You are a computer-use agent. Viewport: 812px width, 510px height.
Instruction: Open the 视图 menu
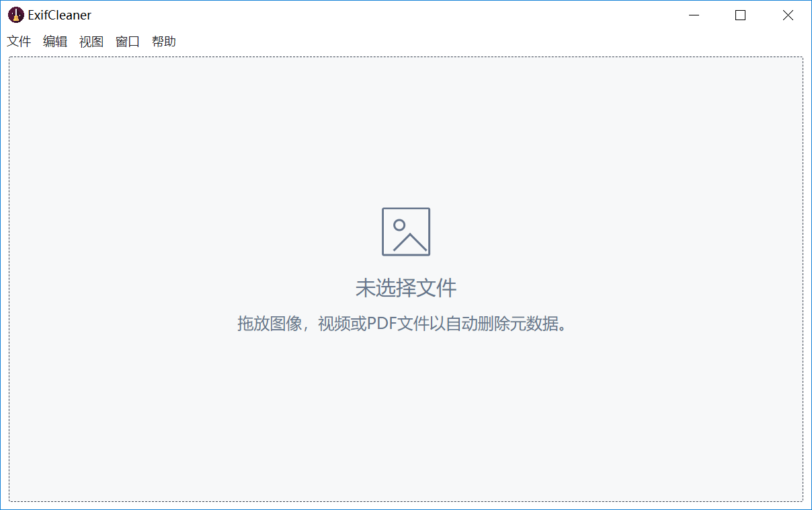coord(91,42)
